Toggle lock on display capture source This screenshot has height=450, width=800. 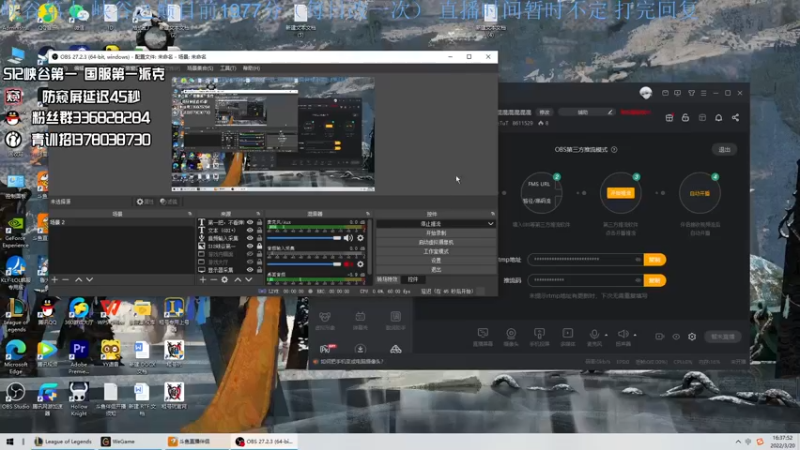[260, 269]
